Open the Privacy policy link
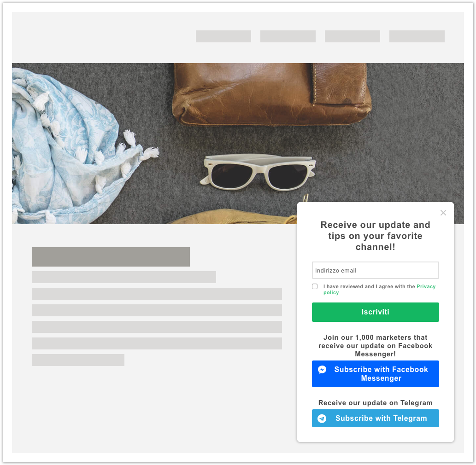 pos(379,290)
